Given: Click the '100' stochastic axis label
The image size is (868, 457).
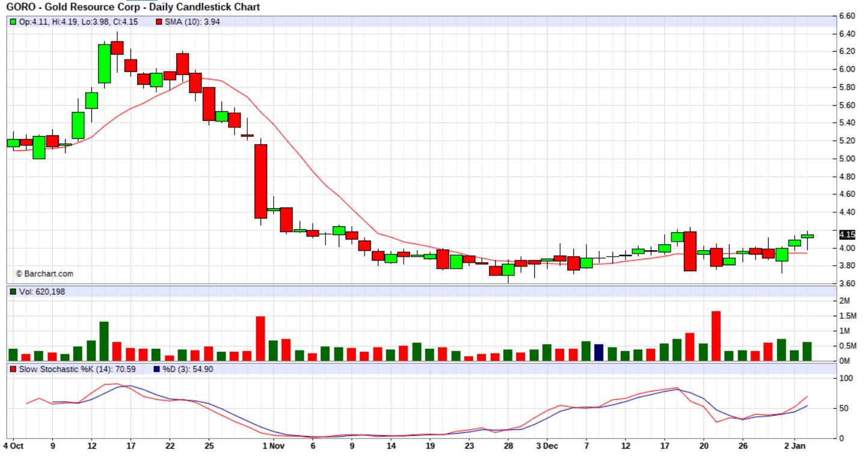Looking at the screenshot, I should [847, 378].
